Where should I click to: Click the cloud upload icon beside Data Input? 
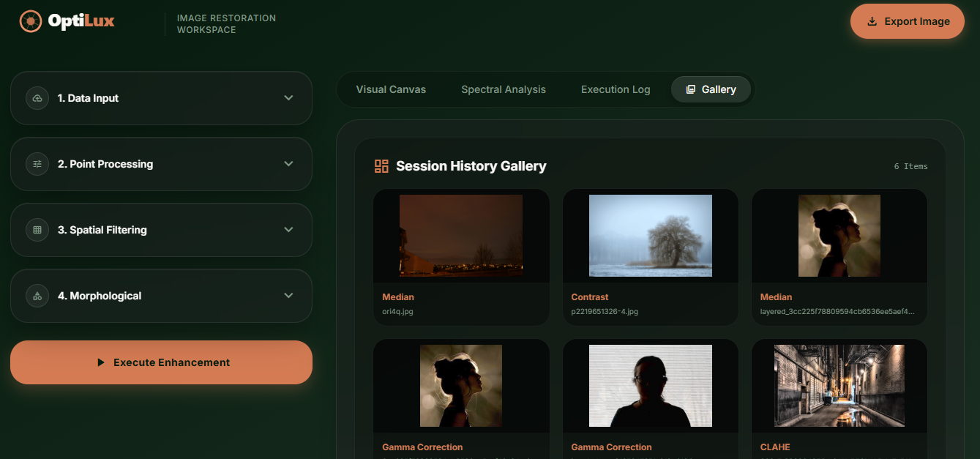[x=37, y=98]
